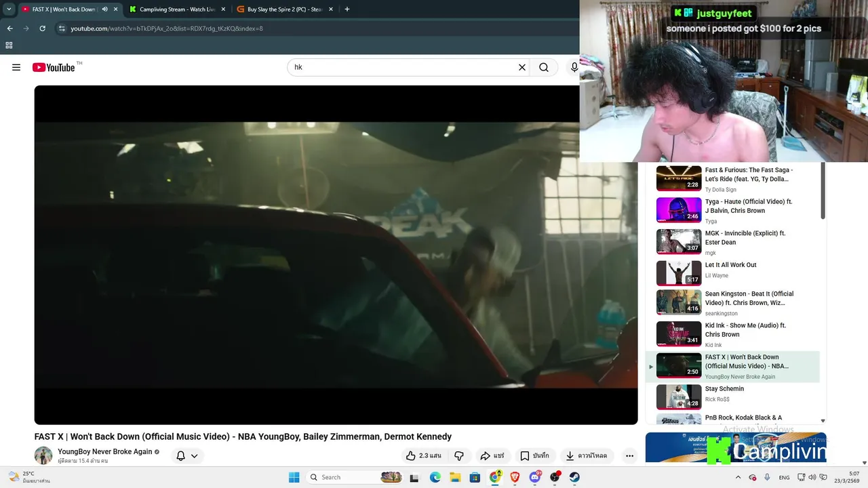Open Microsoft Edge from taskbar
Viewport: 868px width, 488px height.
coord(435,477)
